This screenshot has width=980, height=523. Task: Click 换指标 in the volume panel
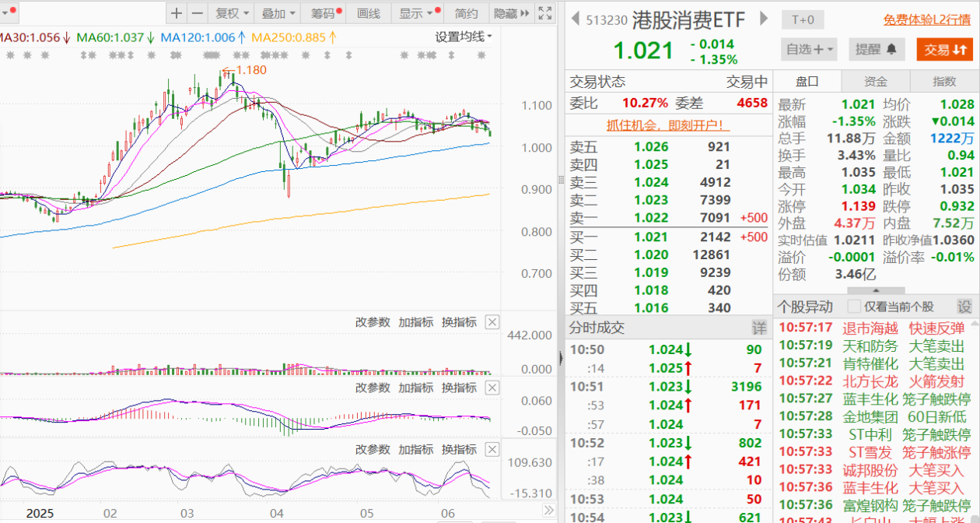[459, 322]
